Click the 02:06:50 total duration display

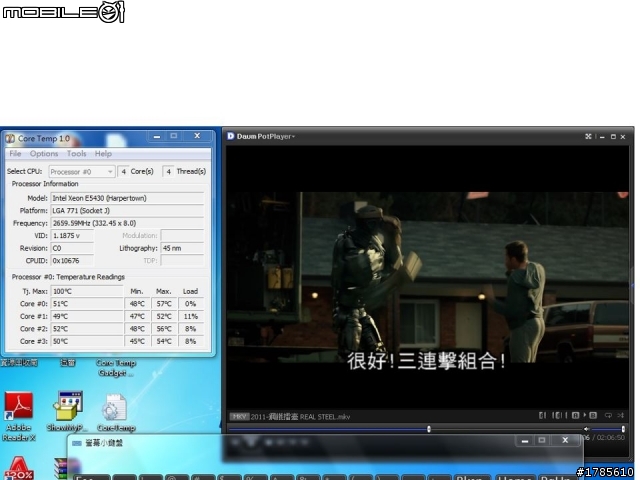611,438
